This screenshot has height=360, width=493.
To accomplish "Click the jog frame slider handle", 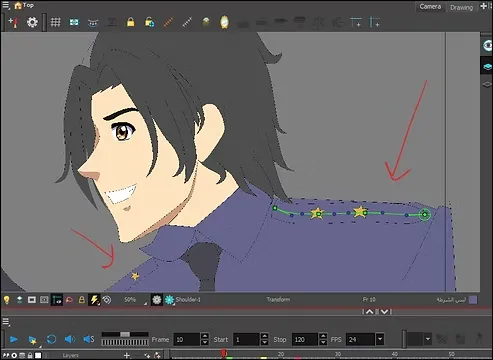I will coord(125,334).
